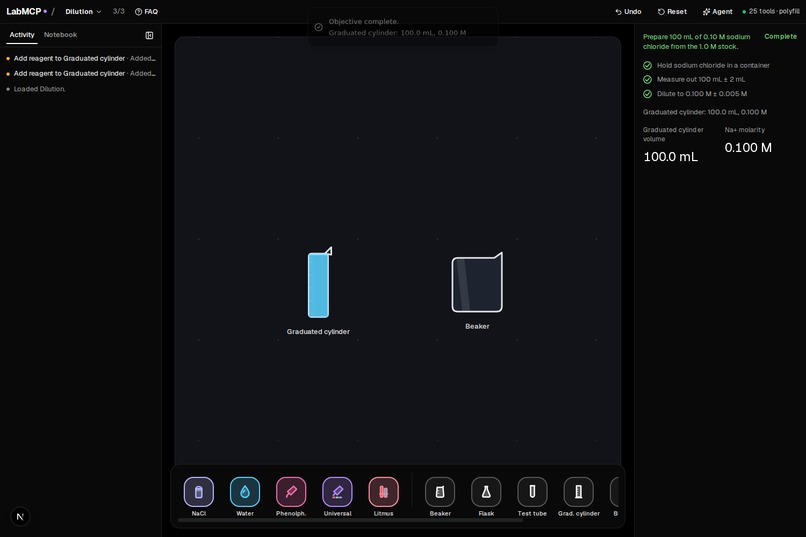806x537 pixels.
Task: Open the Dilution scenario dropdown
Action: tap(83, 11)
